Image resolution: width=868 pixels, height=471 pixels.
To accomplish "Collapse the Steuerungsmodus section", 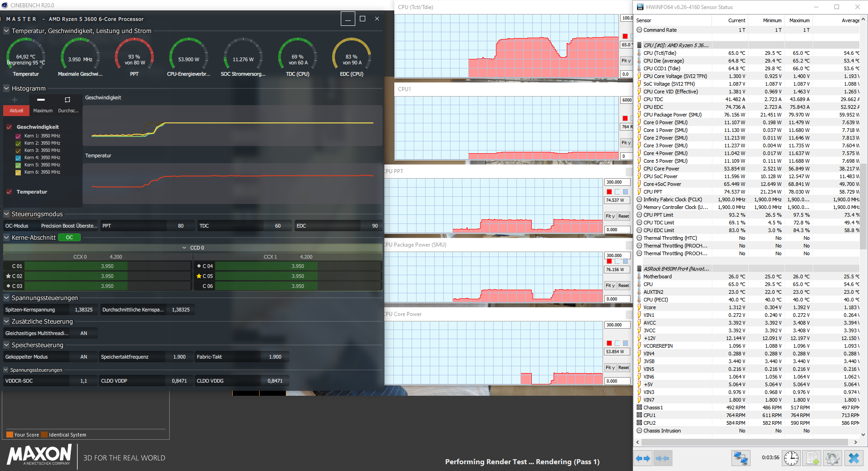I will tap(6, 214).
